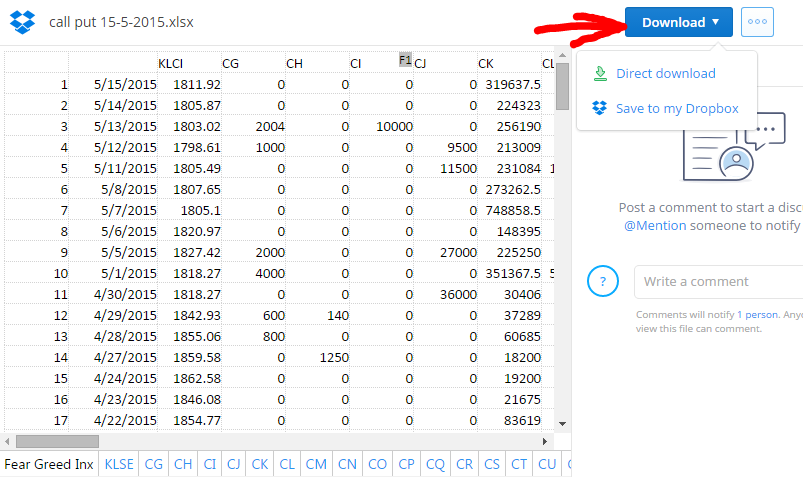The width and height of the screenshot is (803, 477).
Task: Switch to the CQ sheet tab
Action: [x=435, y=464]
